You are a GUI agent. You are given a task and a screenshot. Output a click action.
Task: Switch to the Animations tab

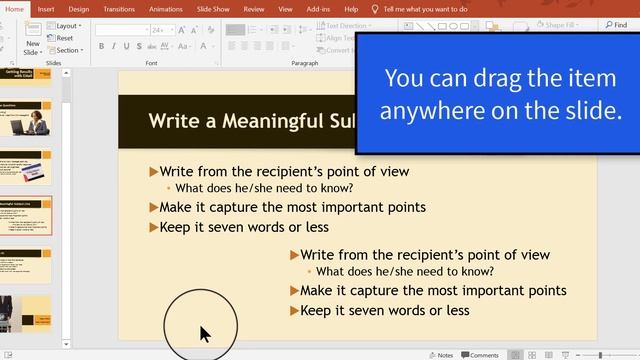click(x=166, y=9)
